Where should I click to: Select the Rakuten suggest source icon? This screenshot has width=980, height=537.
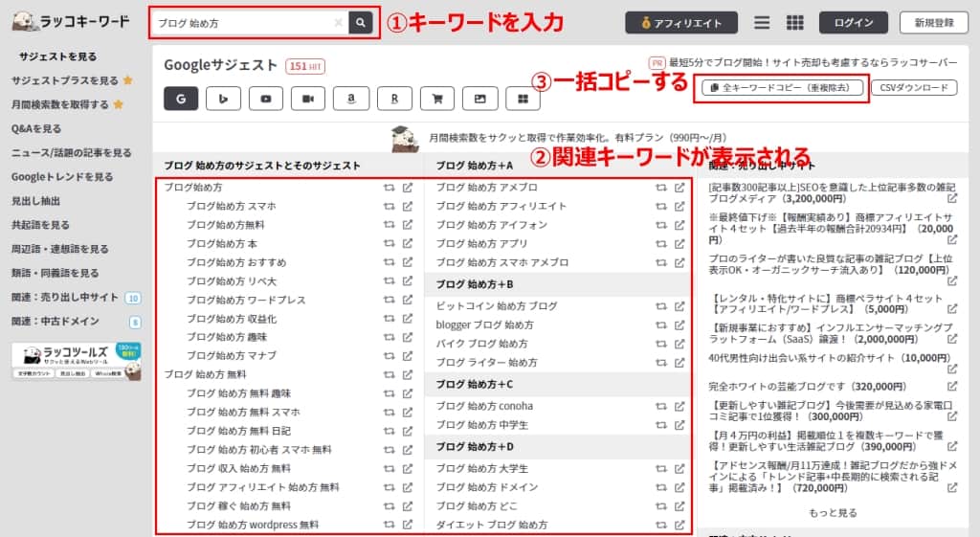pos(394,99)
